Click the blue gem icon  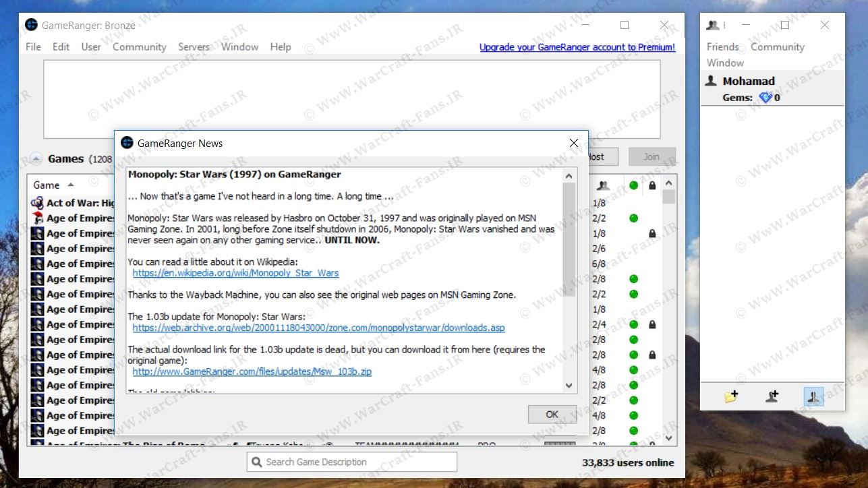point(765,98)
